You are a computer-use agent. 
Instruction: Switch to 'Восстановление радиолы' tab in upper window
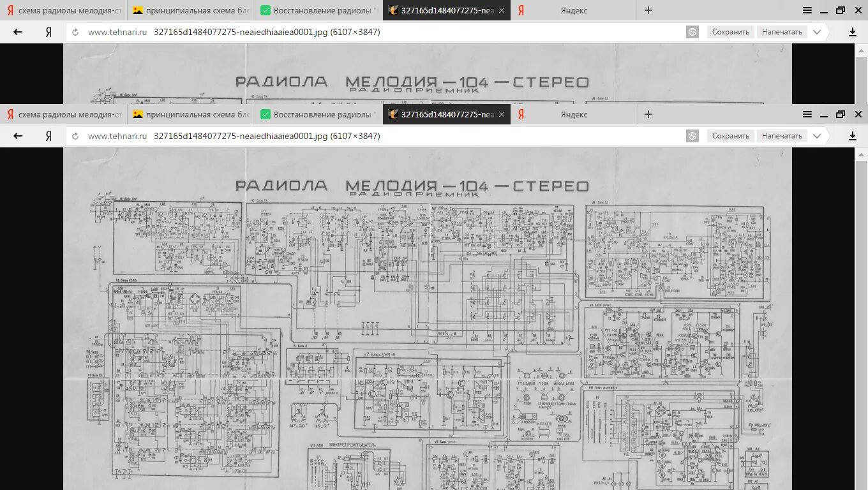click(319, 10)
